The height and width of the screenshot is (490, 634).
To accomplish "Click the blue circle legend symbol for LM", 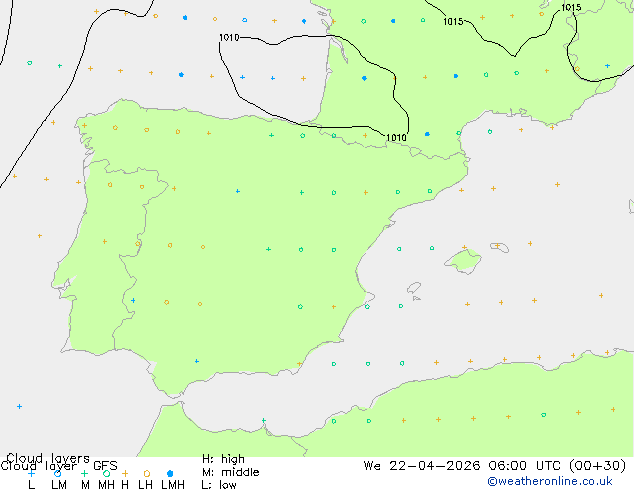I will pos(57,473).
